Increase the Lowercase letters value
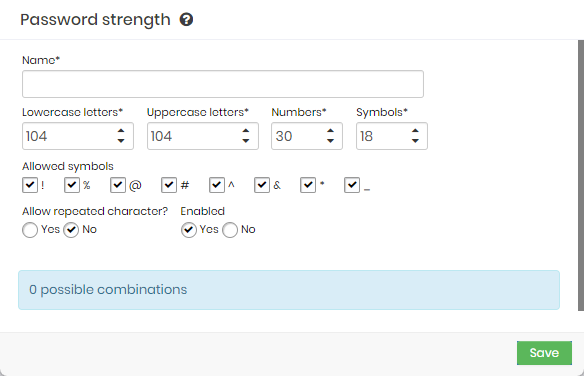584x376 pixels. tap(121, 131)
